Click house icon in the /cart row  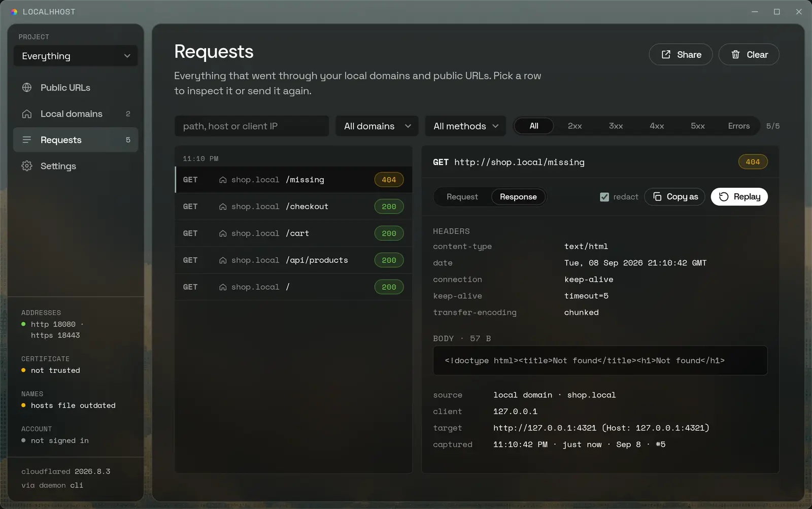click(x=223, y=233)
